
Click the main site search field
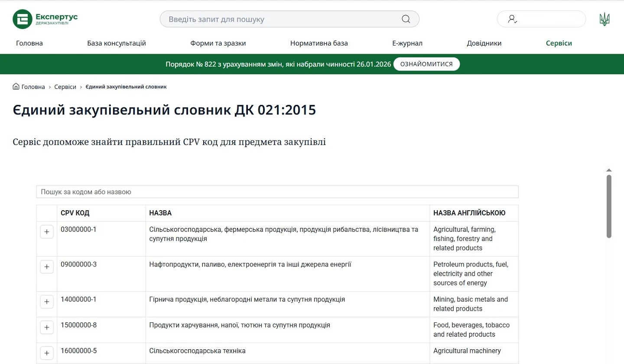(286, 19)
